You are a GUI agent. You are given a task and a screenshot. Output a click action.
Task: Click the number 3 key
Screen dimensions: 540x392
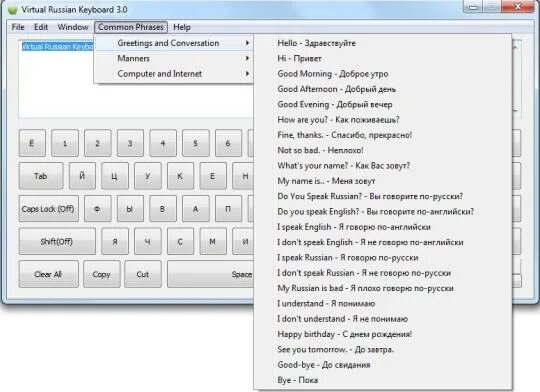click(130, 143)
